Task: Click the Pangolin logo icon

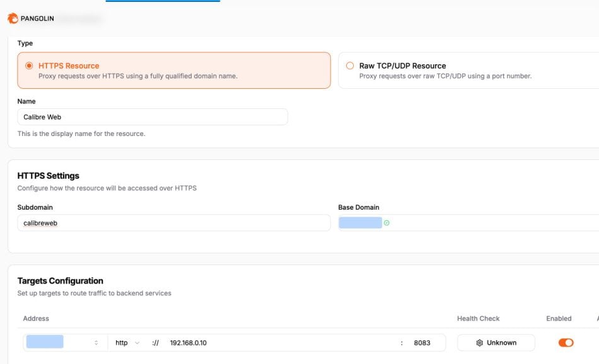Action: [11, 18]
